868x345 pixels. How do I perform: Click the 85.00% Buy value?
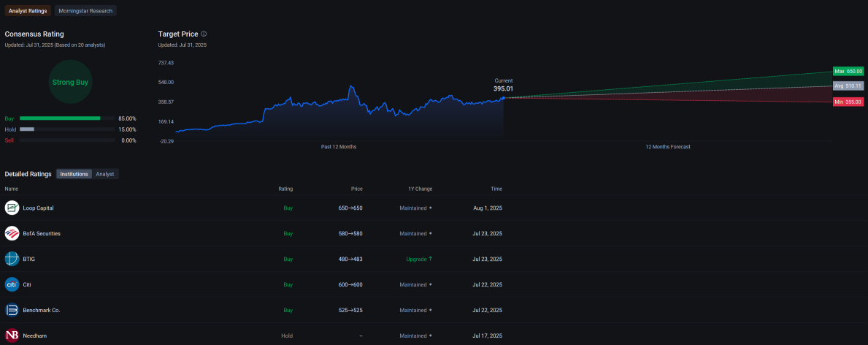pos(127,118)
